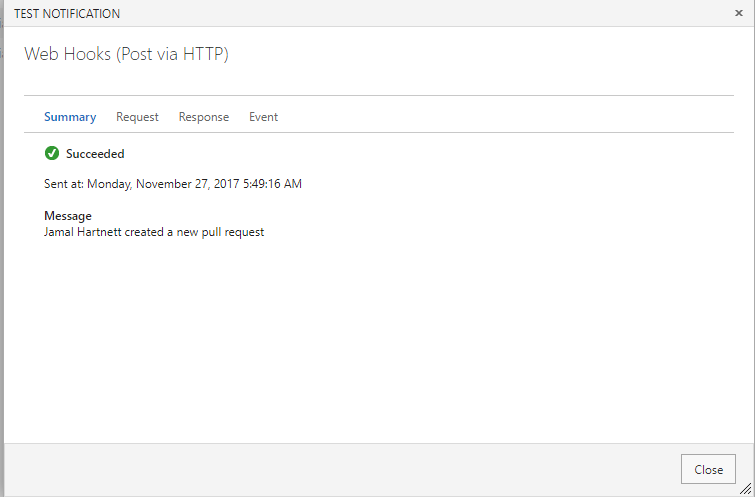Click the Web Hooks (Post via HTTP) heading
The height and width of the screenshot is (497, 755).
(x=126, y=54)
